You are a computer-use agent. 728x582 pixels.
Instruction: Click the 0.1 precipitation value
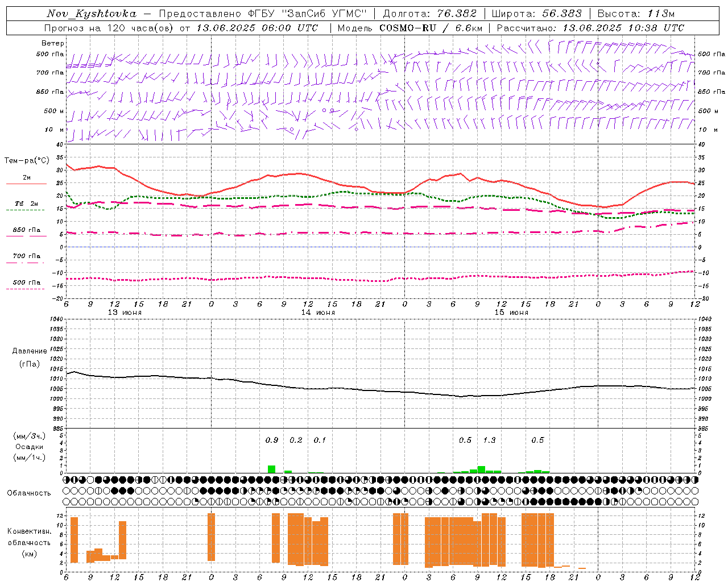click(320, 440)
